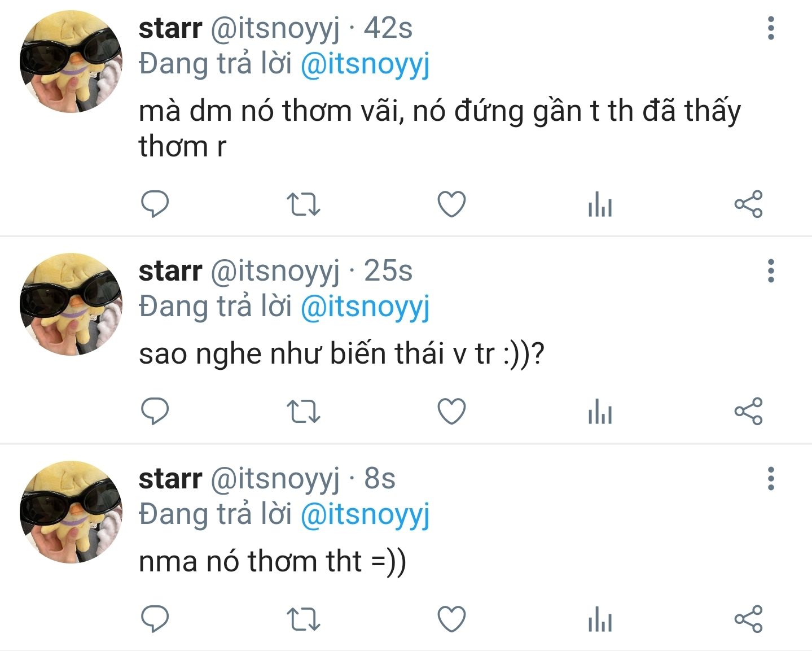The width and height of the screenshot is (812, 651).
Task: Open @itsnoyyj link in 42s tweet
Action: 365,64
